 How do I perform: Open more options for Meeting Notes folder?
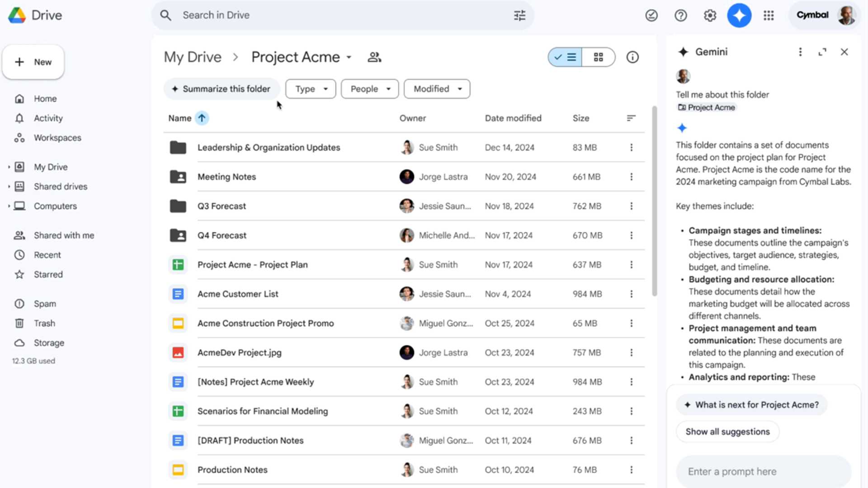click(631, 177)
